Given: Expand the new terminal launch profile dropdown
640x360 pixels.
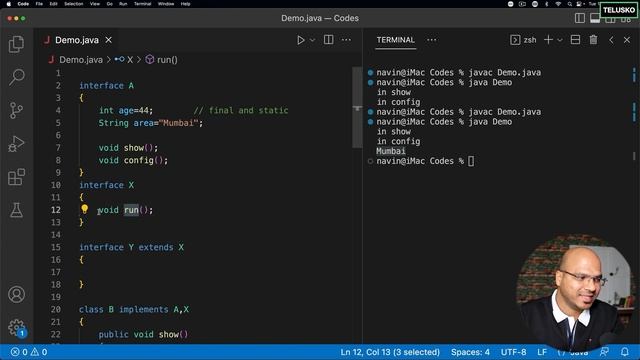Looking at the screenshot, I should pyautogui.click(x=560, y=40).
